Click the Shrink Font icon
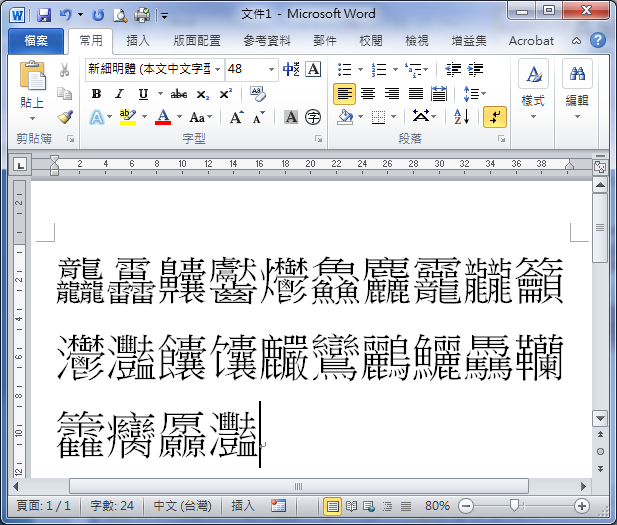 coord(259,117)
